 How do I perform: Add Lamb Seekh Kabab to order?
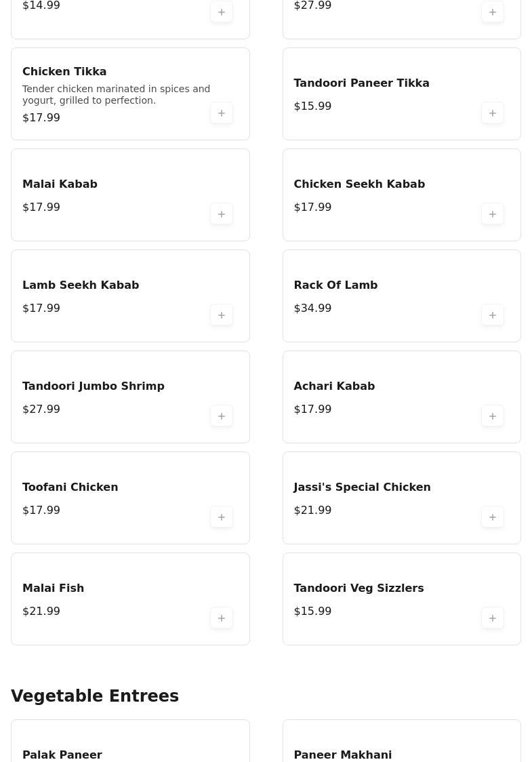click(222, 315)
